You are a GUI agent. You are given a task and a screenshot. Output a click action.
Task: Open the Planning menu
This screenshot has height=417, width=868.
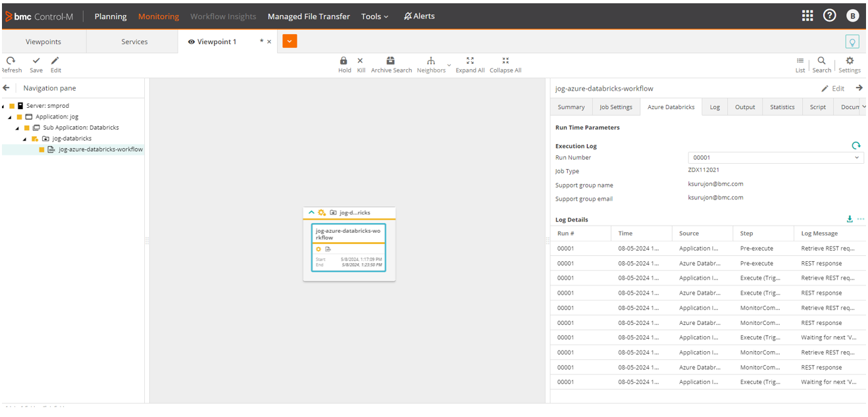pos(111,16)
